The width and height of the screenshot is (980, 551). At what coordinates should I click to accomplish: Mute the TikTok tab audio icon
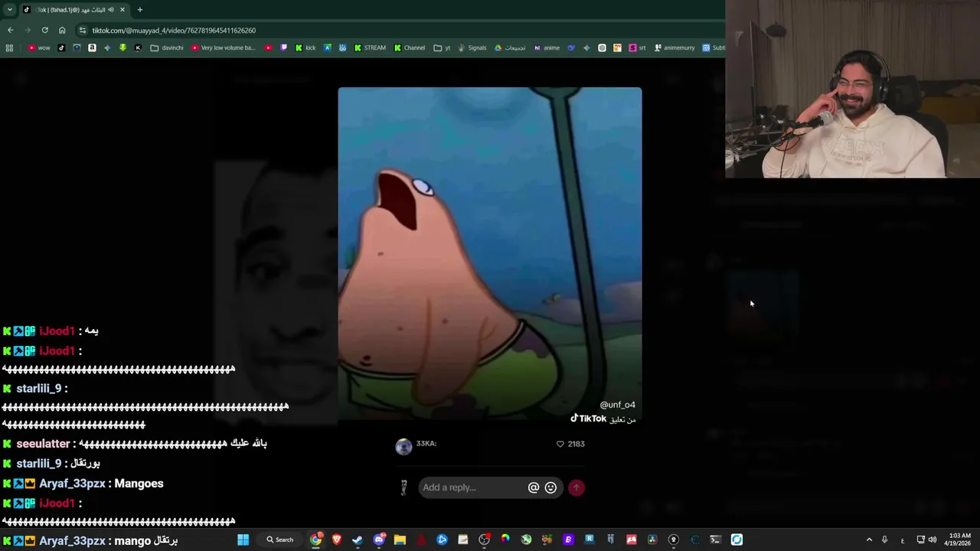[111, 10]
